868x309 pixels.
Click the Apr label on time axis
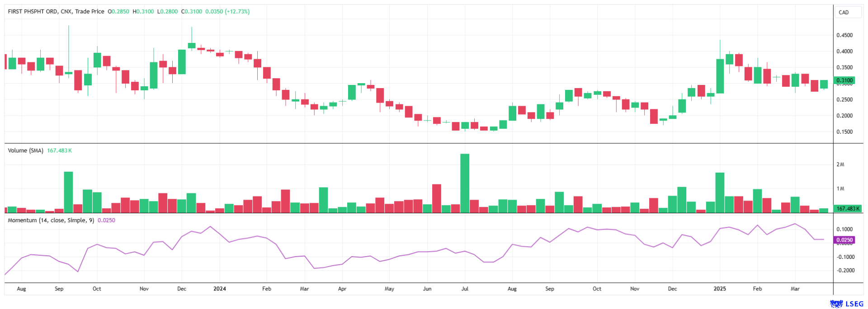click(342, 289)
